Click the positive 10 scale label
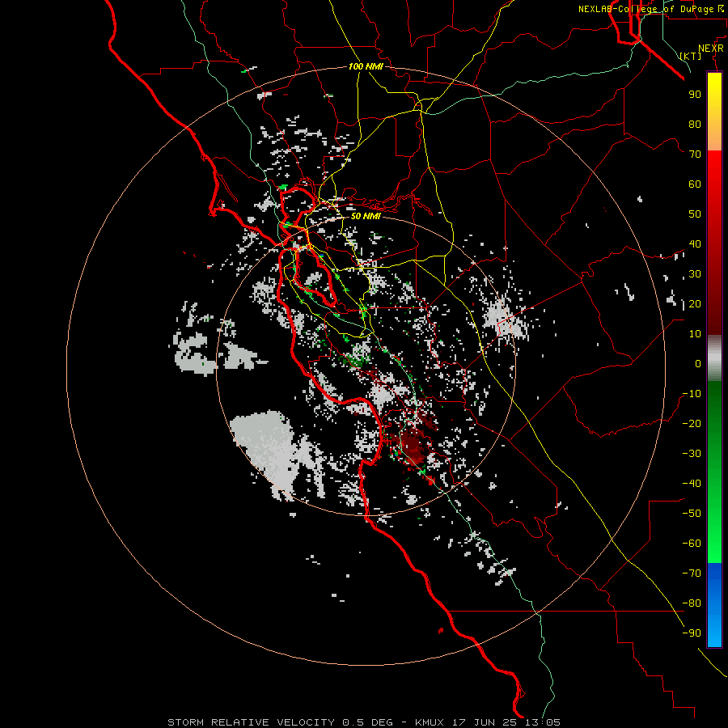Image resolution: width=728 pixels, height=728 pixels. [695, 334]
